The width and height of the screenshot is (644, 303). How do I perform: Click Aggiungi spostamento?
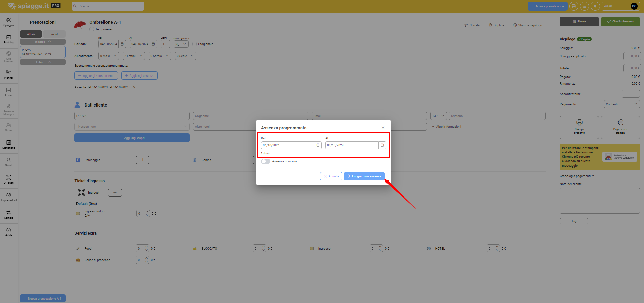point(96,75)
